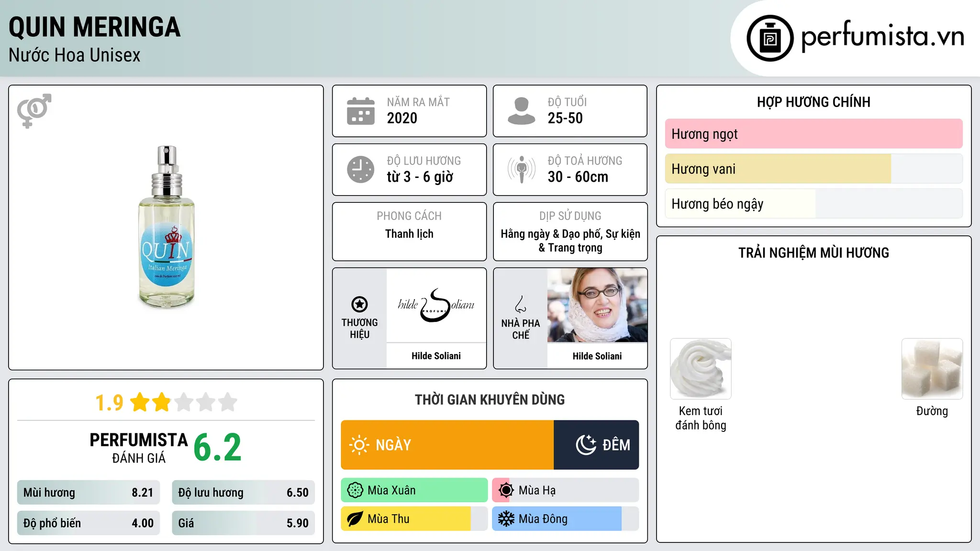980x551 pixels.
Task: Click the Hilde Soliani perfumer name caption
Action: [x=597, y=356]
